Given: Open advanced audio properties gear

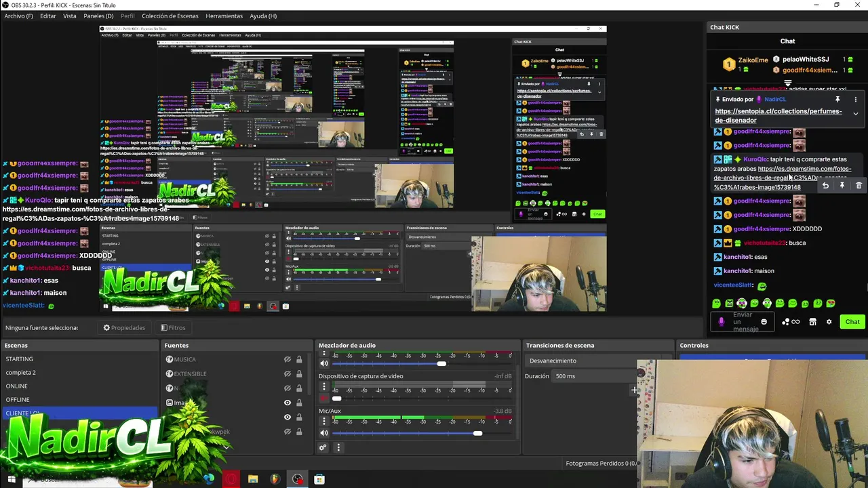Looking at the screenshot, I should pos(323,447).
